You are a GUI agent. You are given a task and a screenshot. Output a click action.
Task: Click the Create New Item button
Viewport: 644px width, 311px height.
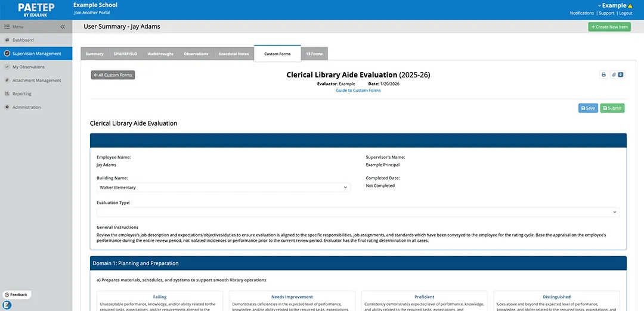click(x=609, y=27)
